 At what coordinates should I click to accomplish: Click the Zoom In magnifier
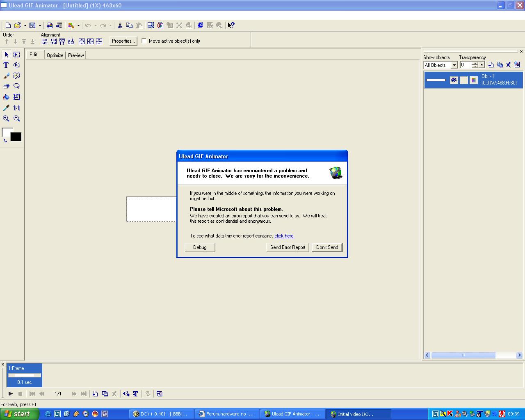[x=6, y=119]
